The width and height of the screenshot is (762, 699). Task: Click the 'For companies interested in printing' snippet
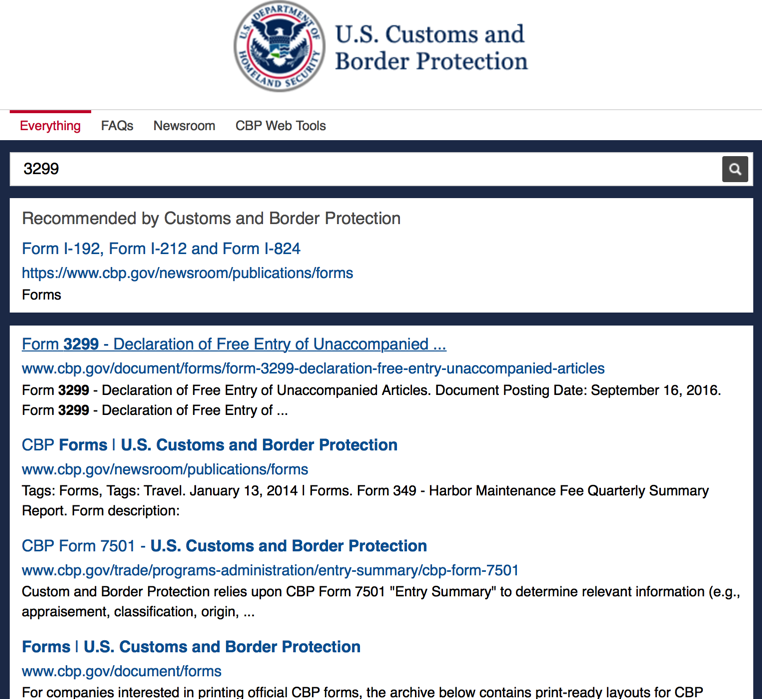(362, 692)
